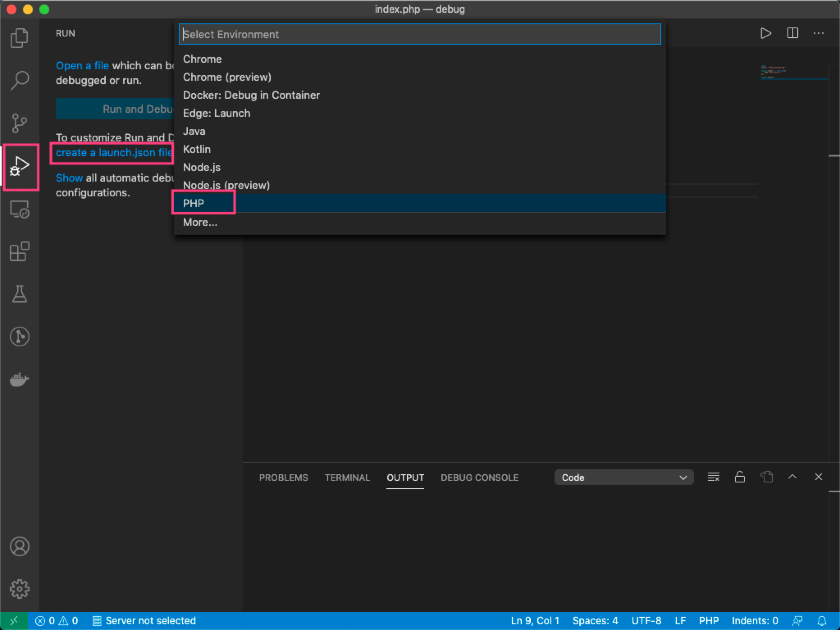Select Java environment

(x=420, y=131)
